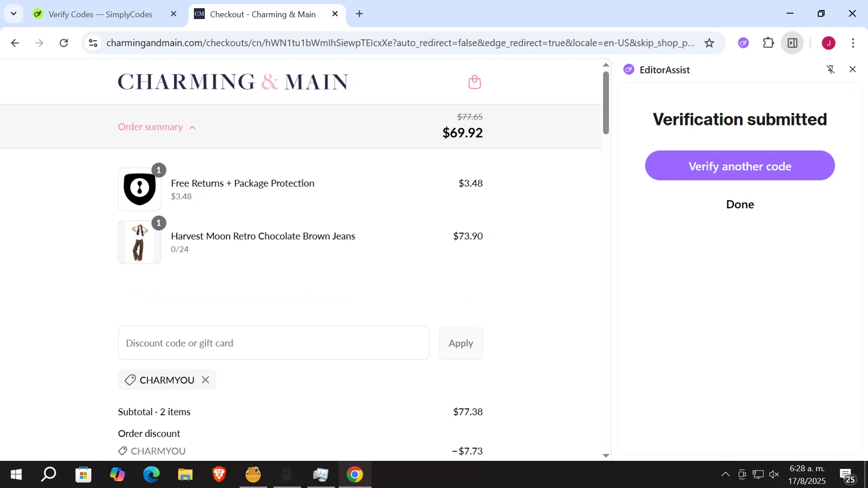This screenshot has height=488, width=868.
Task: Click Verify another code button
Action: point(740,166)
